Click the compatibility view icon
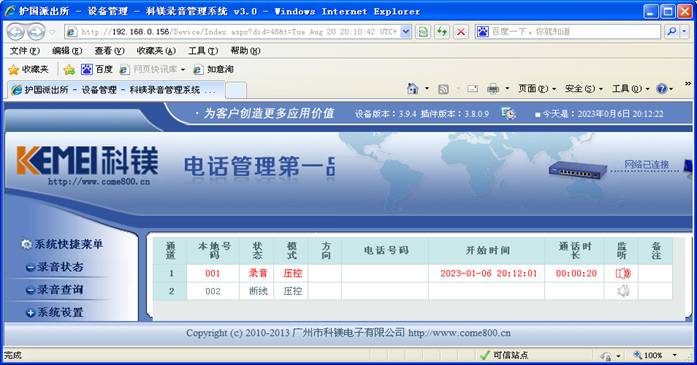The height and width of the screenshot is (365, 697). pos(423,32)
